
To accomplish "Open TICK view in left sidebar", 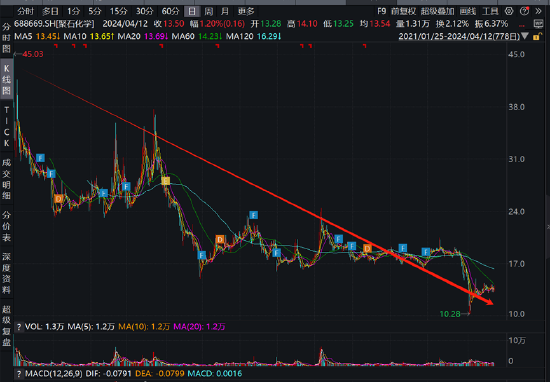I will click(7, 127).
